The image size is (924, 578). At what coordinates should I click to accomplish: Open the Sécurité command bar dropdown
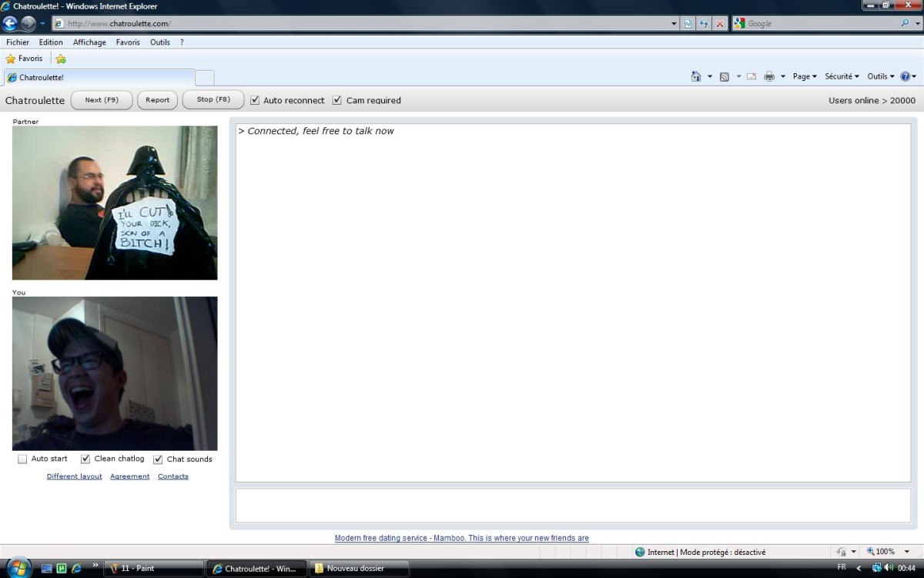pos(842,76)
